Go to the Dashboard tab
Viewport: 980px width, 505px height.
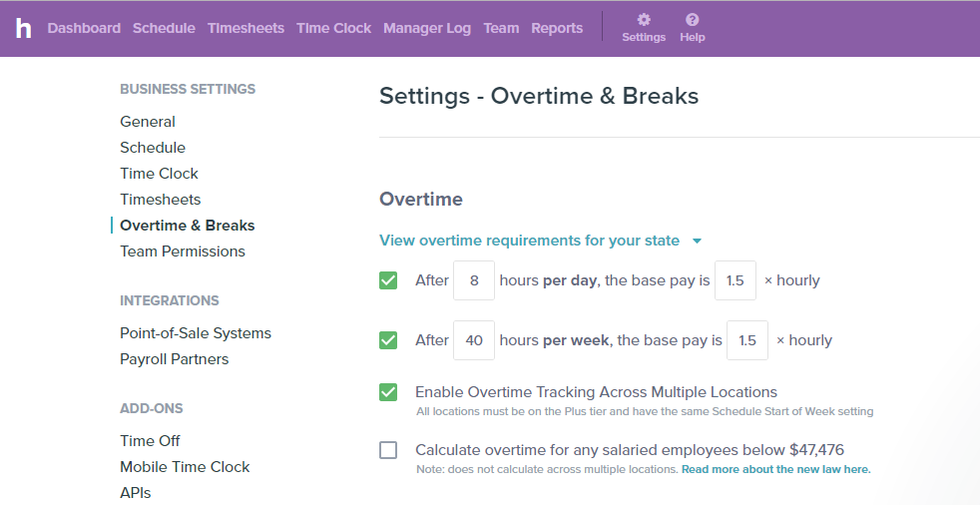(x=84, y=28)
